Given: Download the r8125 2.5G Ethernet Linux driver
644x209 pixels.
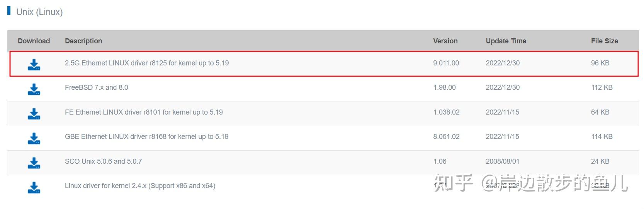Looking at the screenshot, I should pyautogui.click(x=34, y=65).
